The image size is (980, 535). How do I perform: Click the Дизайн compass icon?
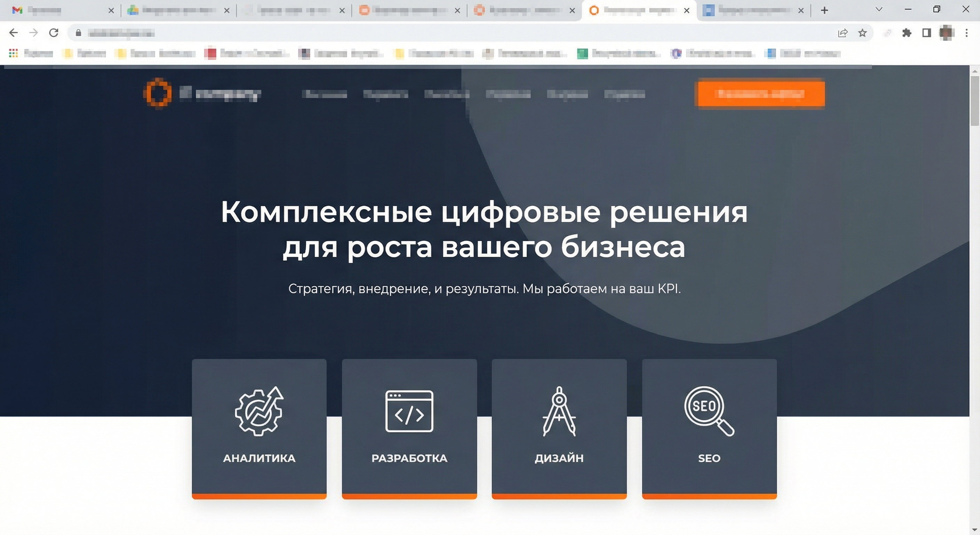(559, 411)
